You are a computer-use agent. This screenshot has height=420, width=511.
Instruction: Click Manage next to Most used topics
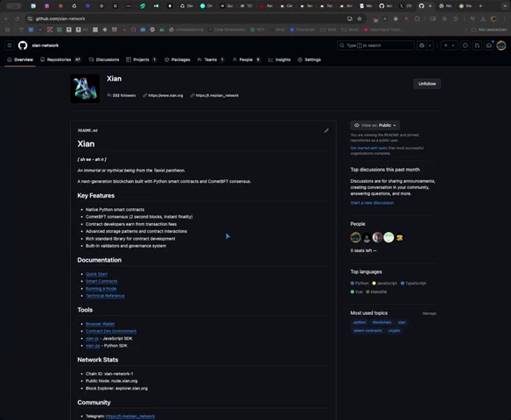[x=429, y=313]
